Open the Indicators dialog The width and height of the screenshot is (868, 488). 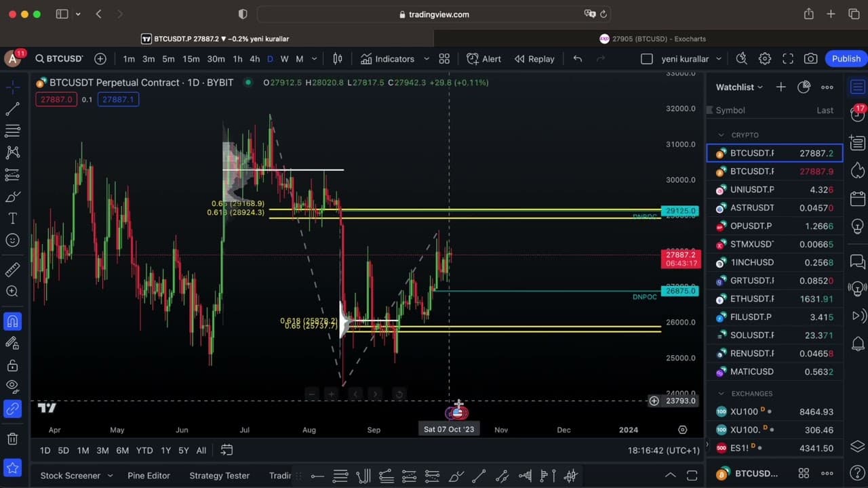coord(387,59)
